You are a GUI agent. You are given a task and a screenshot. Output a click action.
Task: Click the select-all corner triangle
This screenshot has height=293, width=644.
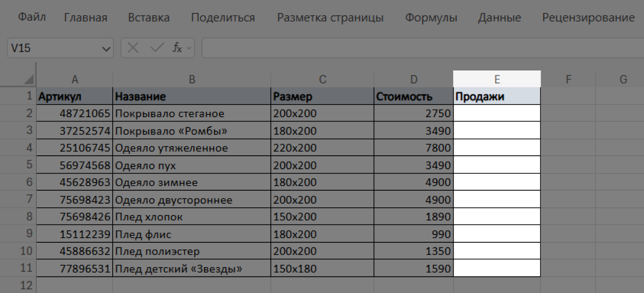click(28, 79)
